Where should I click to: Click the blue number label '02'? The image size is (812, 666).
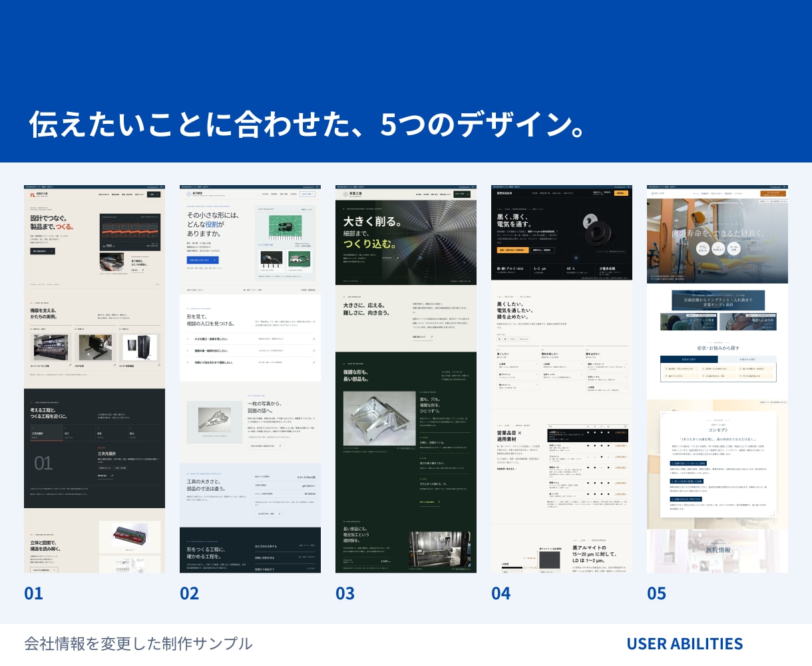190,593
